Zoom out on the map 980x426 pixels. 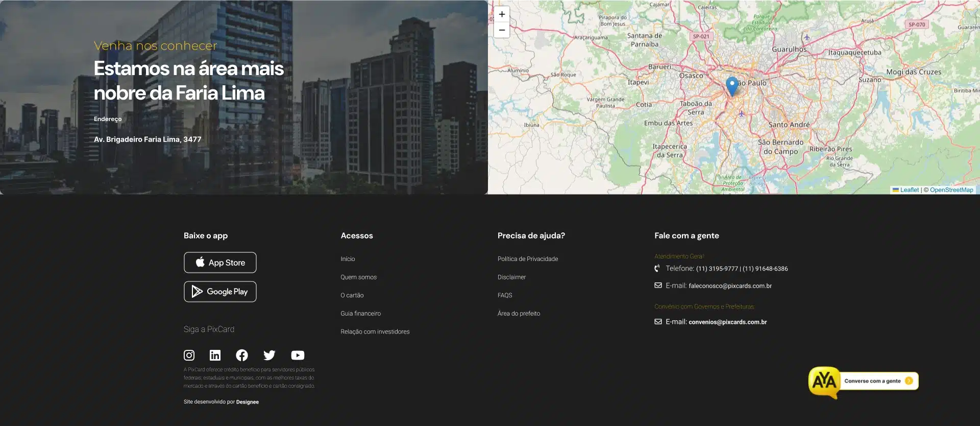[x=502, y=30]
